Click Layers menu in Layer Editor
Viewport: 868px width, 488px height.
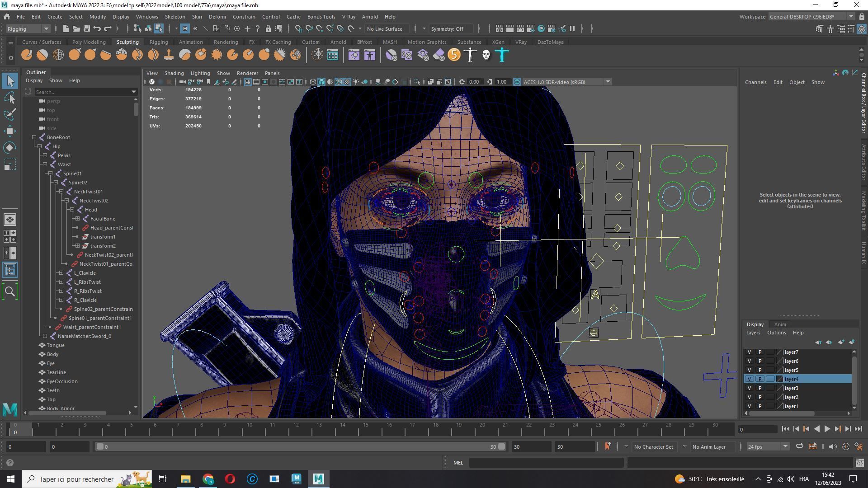click(753, 333)
